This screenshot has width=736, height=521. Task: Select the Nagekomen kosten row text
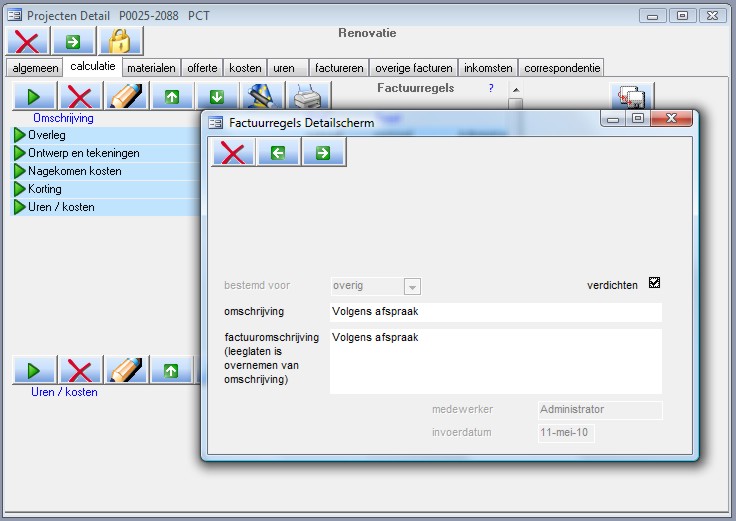pyautogui.click(x=75, y=171)
